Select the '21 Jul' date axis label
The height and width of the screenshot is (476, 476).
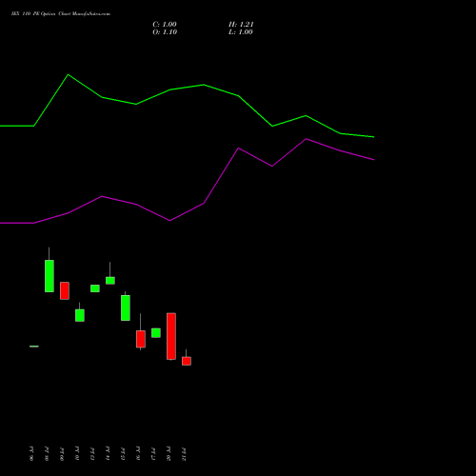coord(184,454)
